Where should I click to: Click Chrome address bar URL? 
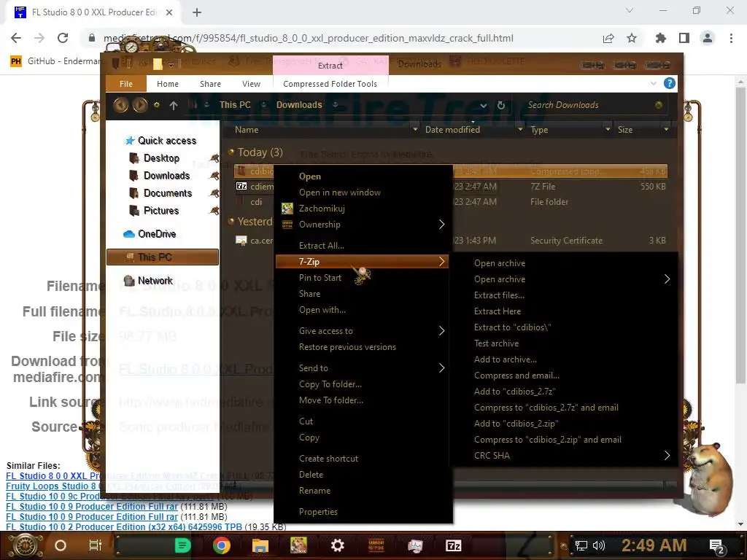pyautogui.click(x=309, y=38)
